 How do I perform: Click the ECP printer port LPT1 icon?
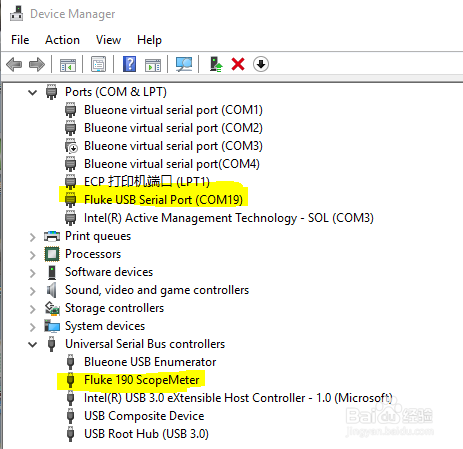70,182
